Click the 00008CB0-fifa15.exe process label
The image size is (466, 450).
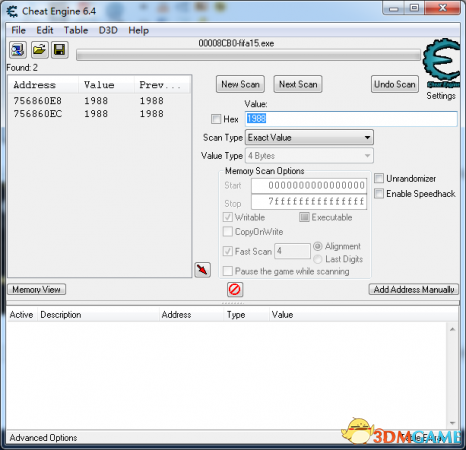coord(236,43)
